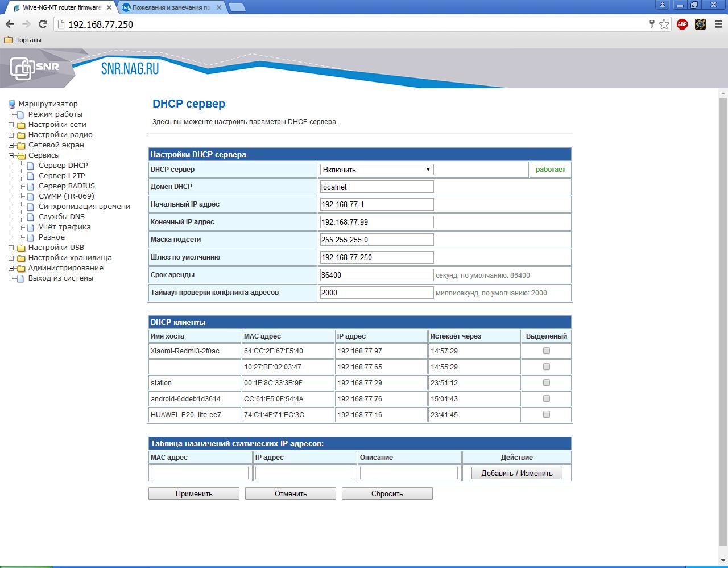Open CWMP (TR-069) in the sidebar

point(67,196)
